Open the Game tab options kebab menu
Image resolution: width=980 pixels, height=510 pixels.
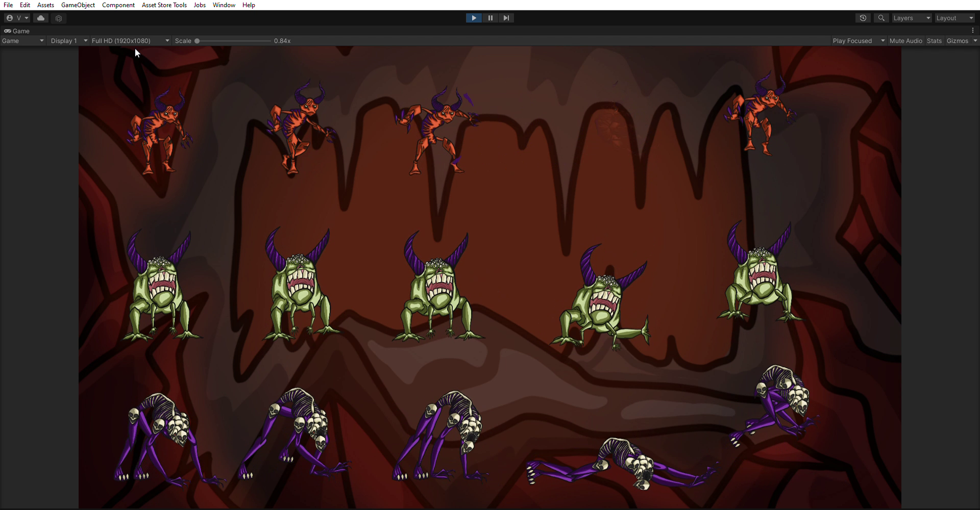click(x=973, y=31)
